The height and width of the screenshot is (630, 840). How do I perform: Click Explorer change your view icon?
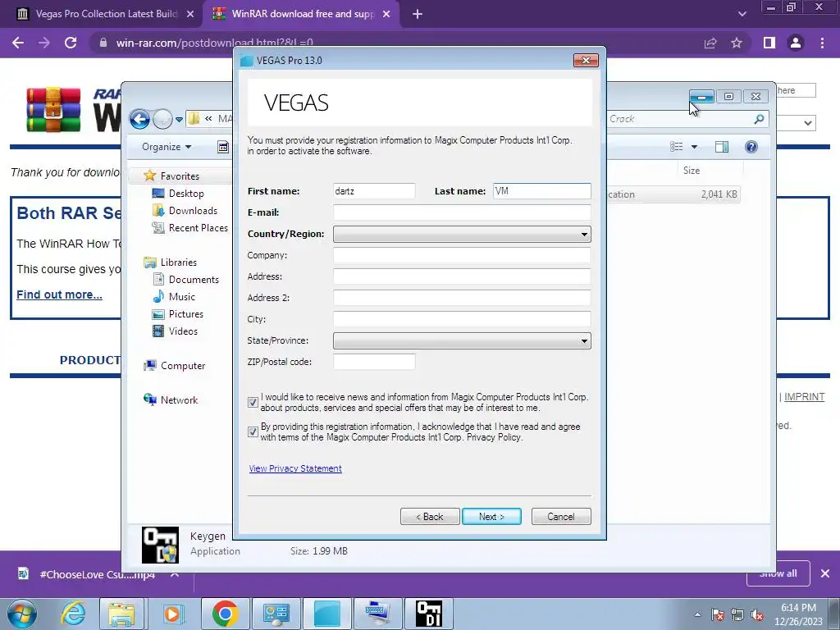(x=677, y=147)
